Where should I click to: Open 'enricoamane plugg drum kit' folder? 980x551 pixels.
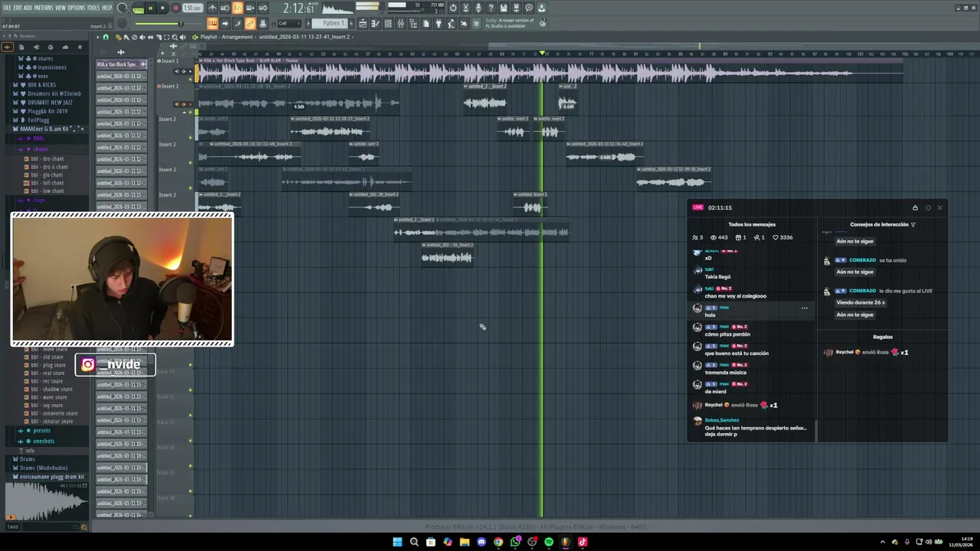point(51,477)
